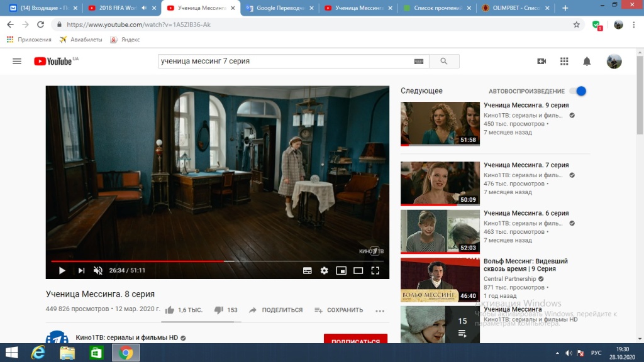Open Ученица Мессинга. 9 серия thumbnail

click(440, 124)
